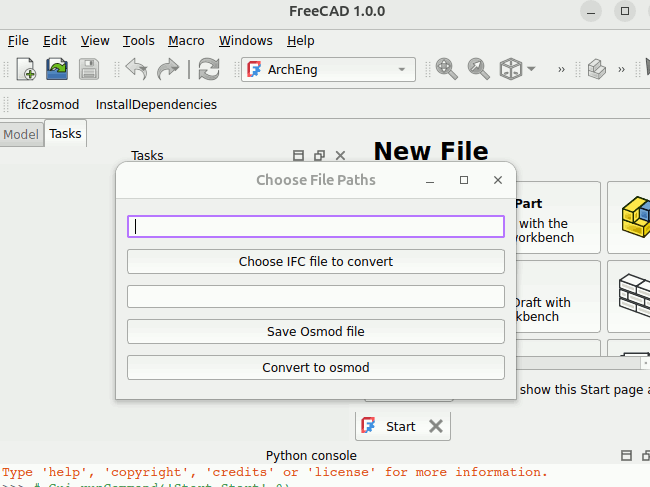Click the Choose IFC file to convert button
The image size is (650, 487).
point(315,262)
